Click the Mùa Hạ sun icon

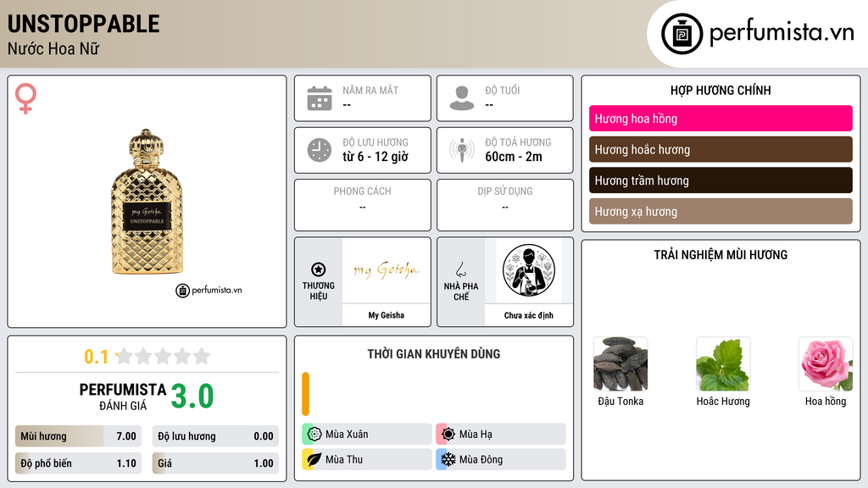coord(448,435)
